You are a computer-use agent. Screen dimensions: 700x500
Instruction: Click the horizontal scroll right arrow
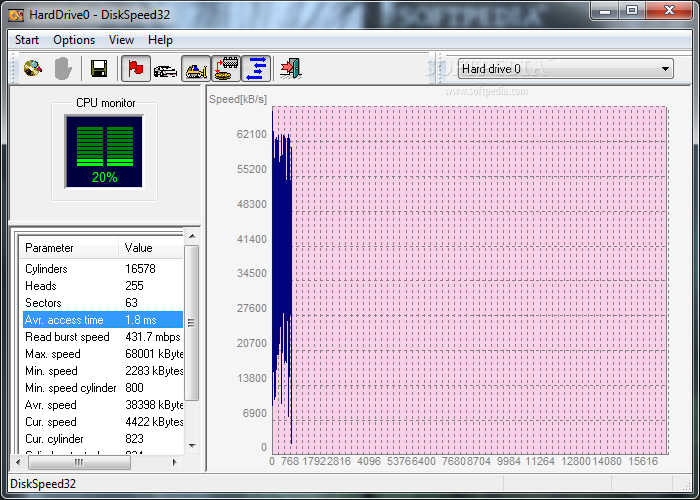pos(175,462)
